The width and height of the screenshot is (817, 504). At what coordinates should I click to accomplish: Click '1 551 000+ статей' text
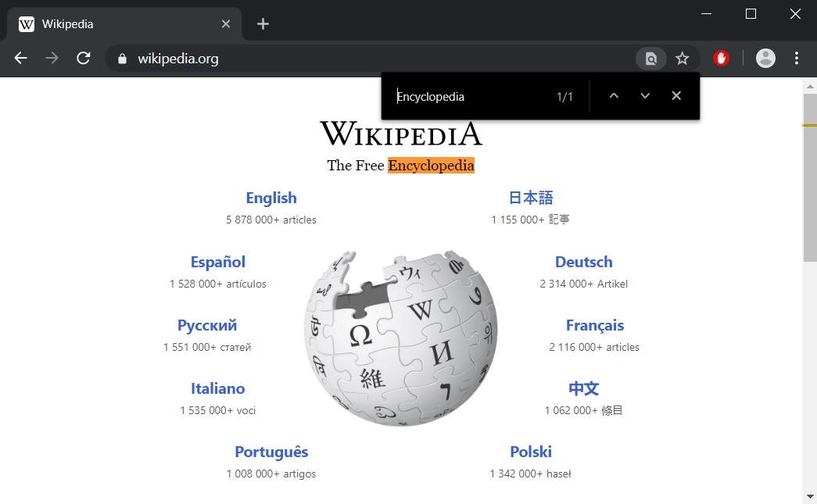[x=207, y=347]
